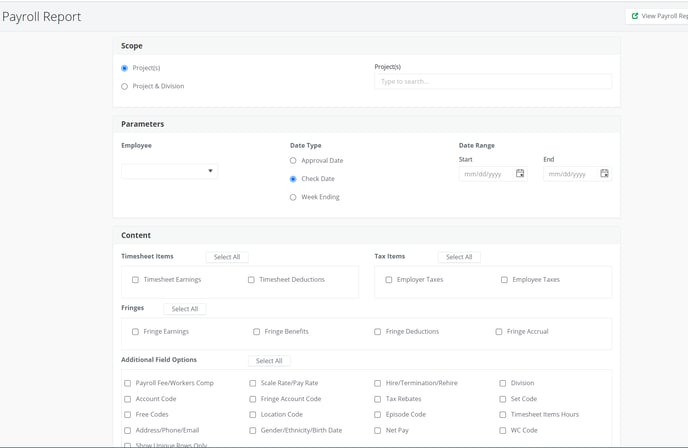Viewport: 688px width, 448px height.
Task: Click the Payroll Report page title
Action: tap(42, 17)
